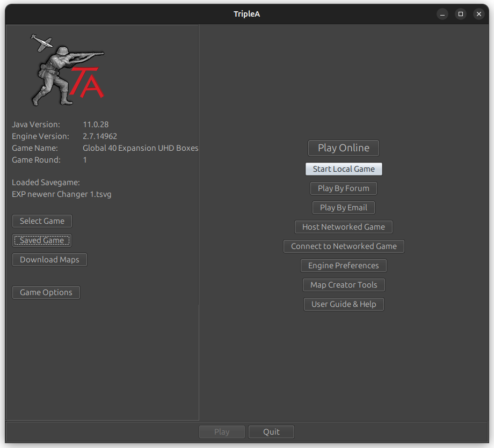Viewport: 494px width, 448px height.
Task: Open the Download Maps dialog
Action: tap(49, 259)
